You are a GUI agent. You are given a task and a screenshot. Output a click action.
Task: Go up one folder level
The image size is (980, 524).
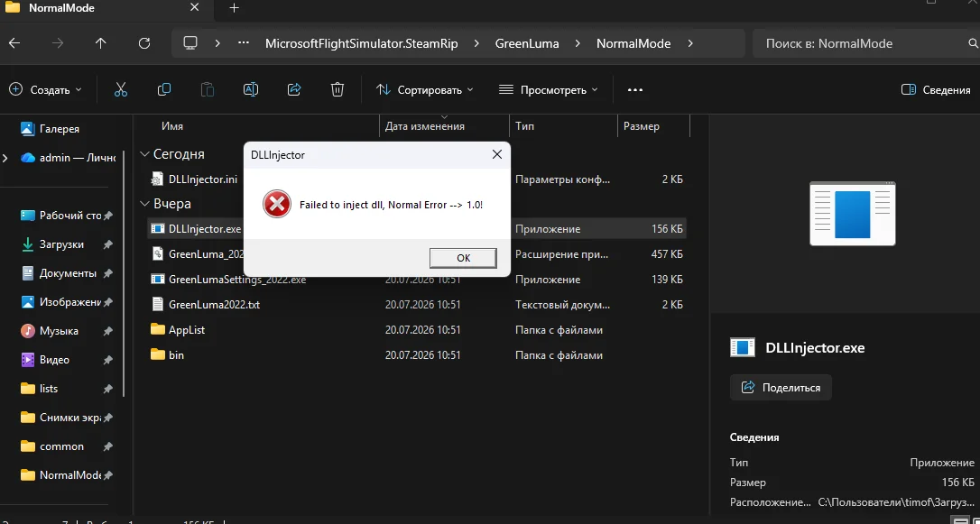(101, 43)
